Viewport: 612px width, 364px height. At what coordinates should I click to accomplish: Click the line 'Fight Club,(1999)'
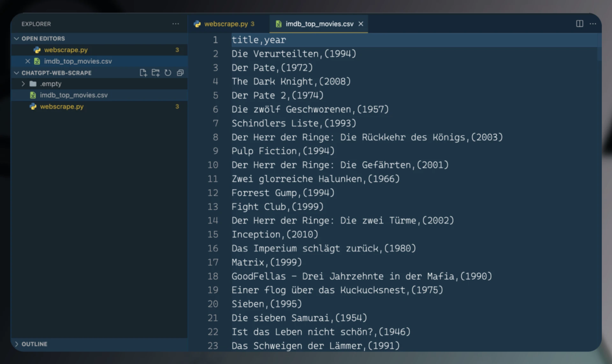click(277, 207)
